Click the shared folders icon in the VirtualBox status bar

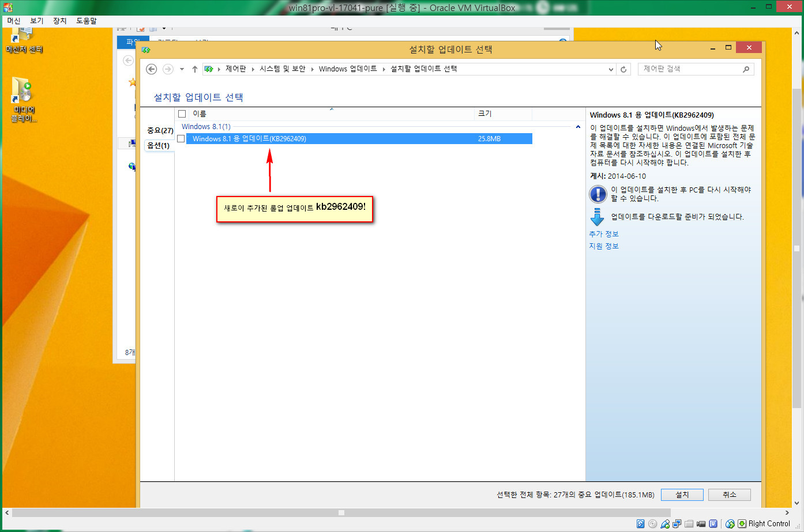tap(689, 524)
